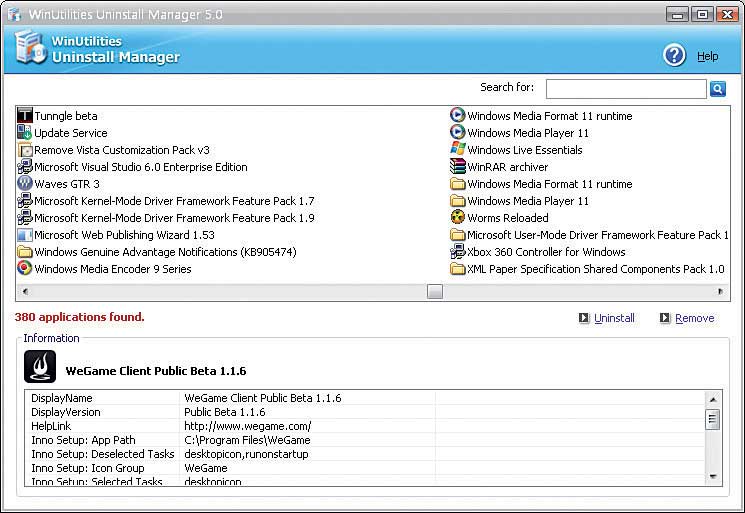Click the information table vertical scroll thumb

tap(712, 419)
